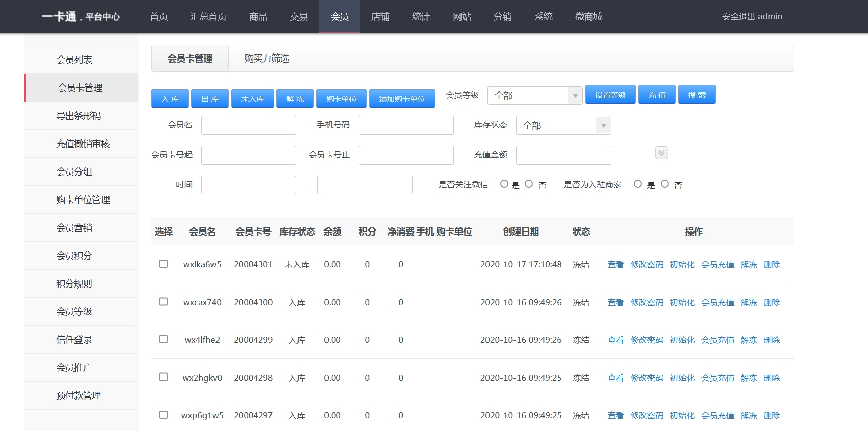Open 会员推广 in the sidebar
This screenshot has height=431, width=868.
(81, 367)
